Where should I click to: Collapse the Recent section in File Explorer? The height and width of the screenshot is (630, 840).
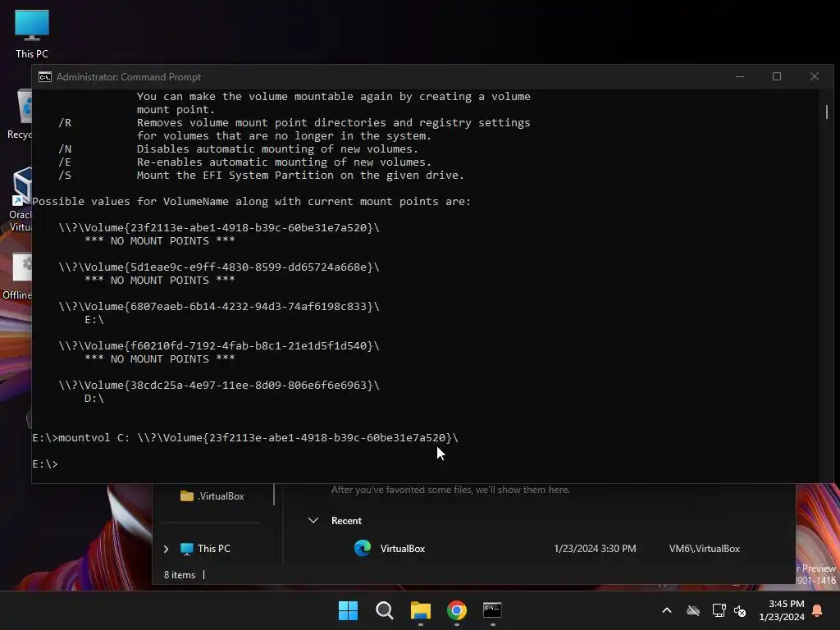pyautogui.click(x=313, y=520)
